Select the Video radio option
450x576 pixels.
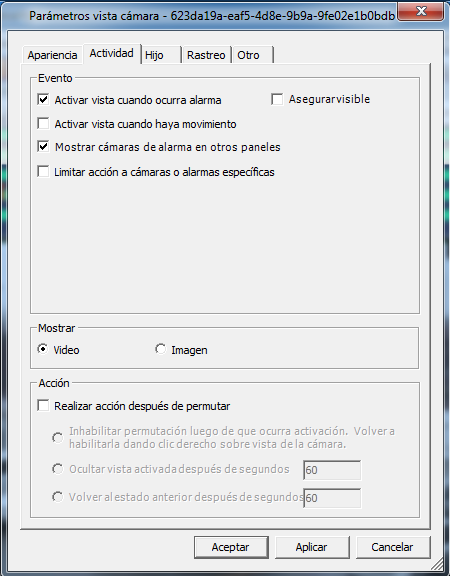tap(43, 349)
